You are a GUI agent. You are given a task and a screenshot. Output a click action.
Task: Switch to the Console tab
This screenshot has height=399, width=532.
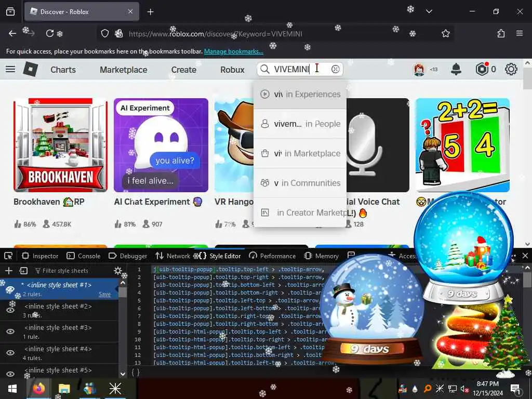point(84,256)
